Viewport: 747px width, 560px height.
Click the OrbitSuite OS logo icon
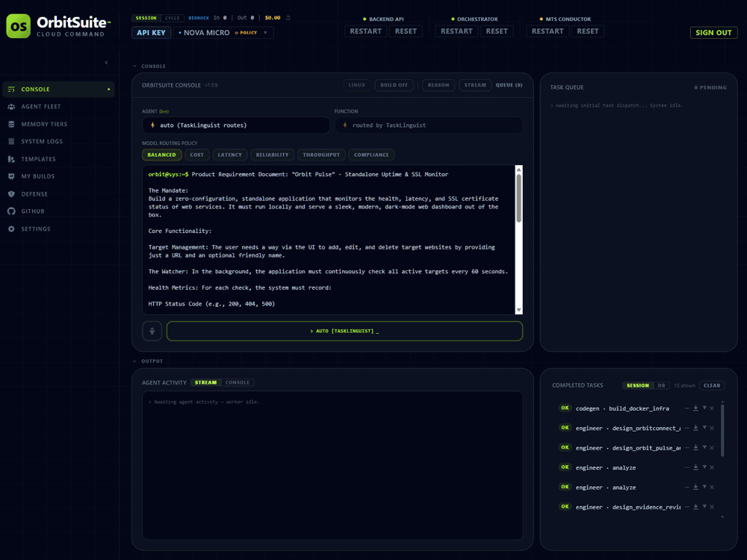coord(18,25)
